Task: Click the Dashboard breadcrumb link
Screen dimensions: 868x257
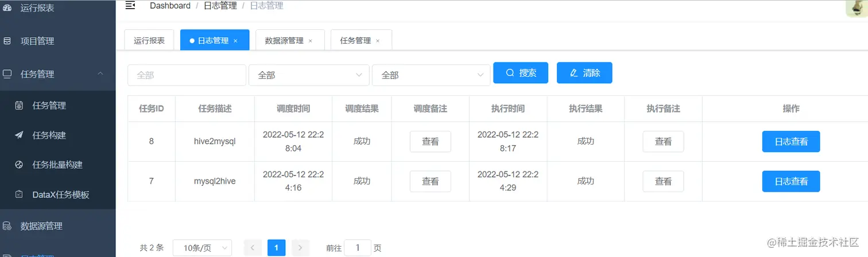Action: pyautogui.click(x=170, y=6)
